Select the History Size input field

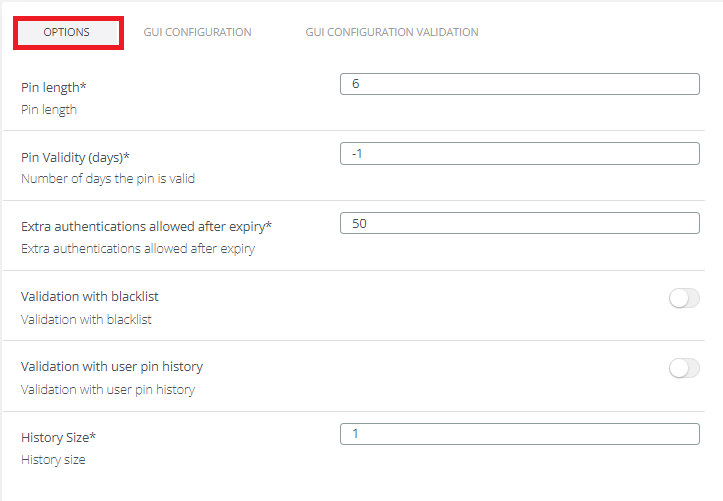click(x=519, y=434)
